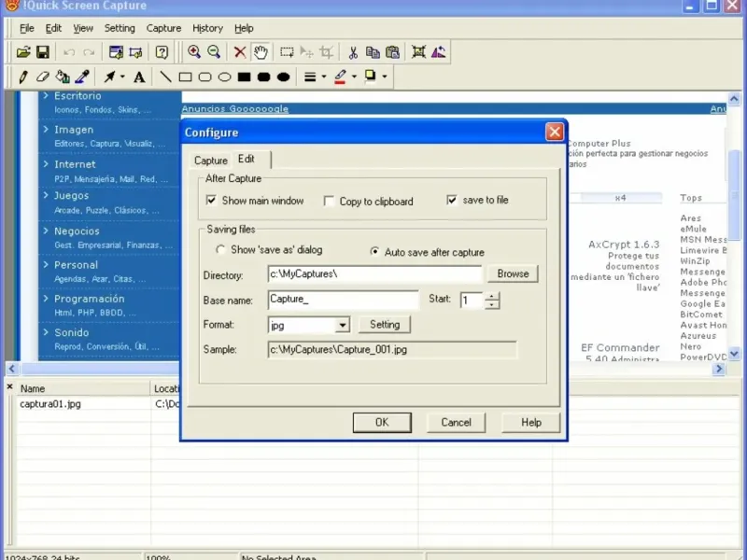
Task: Open the History menu
Action: coord(207,28)
